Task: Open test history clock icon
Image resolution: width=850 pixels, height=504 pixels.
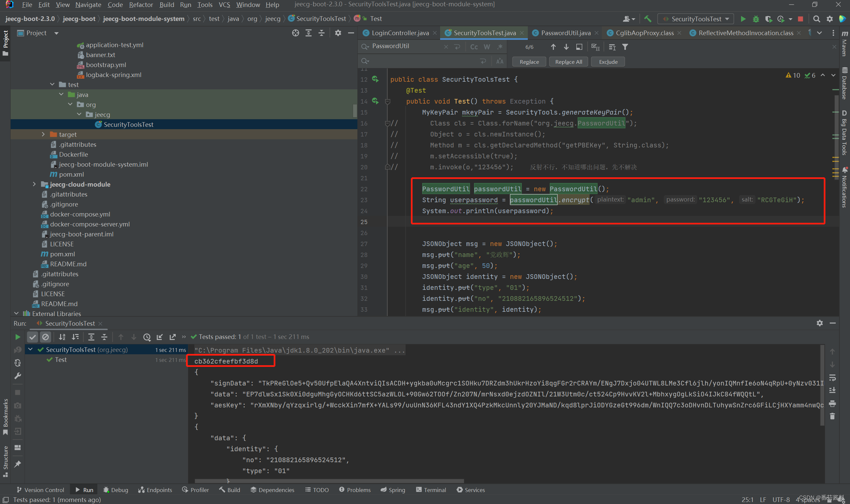Action: pyautogui.click(x=147, y=337)
